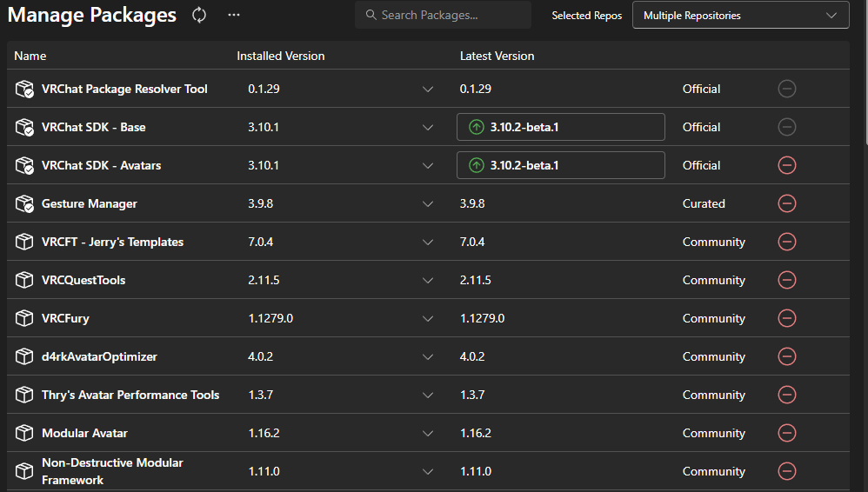Click the Modular Avatar package icon
Screen dimensions: 868x492
pyautogui.click(x=24, y=432)
